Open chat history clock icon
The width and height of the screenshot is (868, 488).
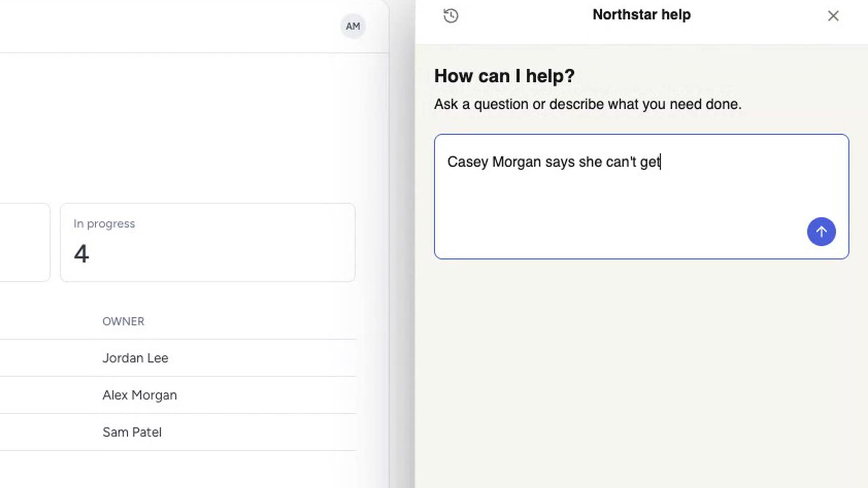(x=451, y=16)
